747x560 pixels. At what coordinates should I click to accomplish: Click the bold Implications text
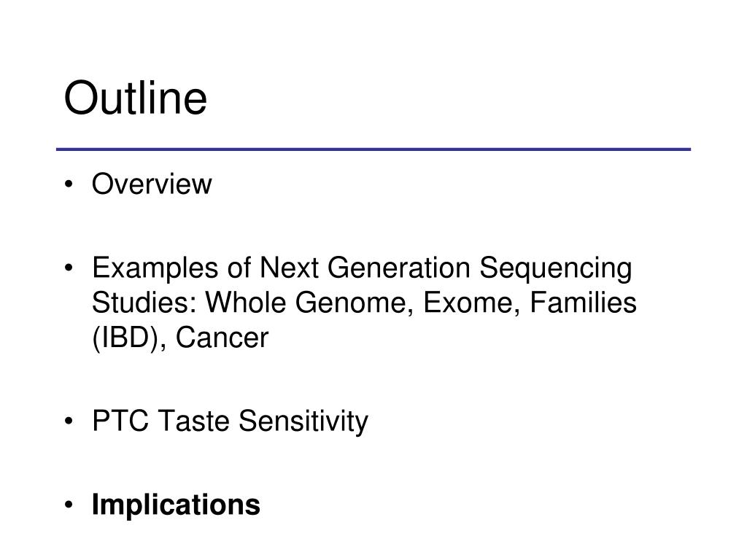click(176, 505)
